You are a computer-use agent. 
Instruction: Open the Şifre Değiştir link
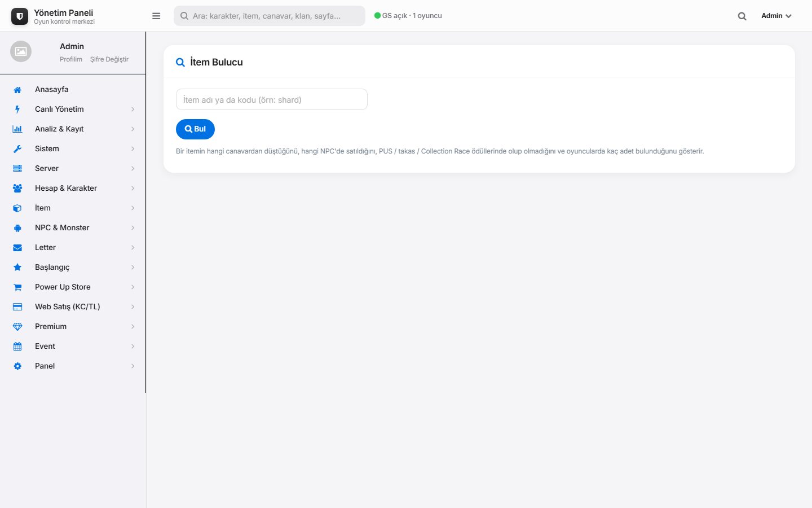[x=109, y=59]
